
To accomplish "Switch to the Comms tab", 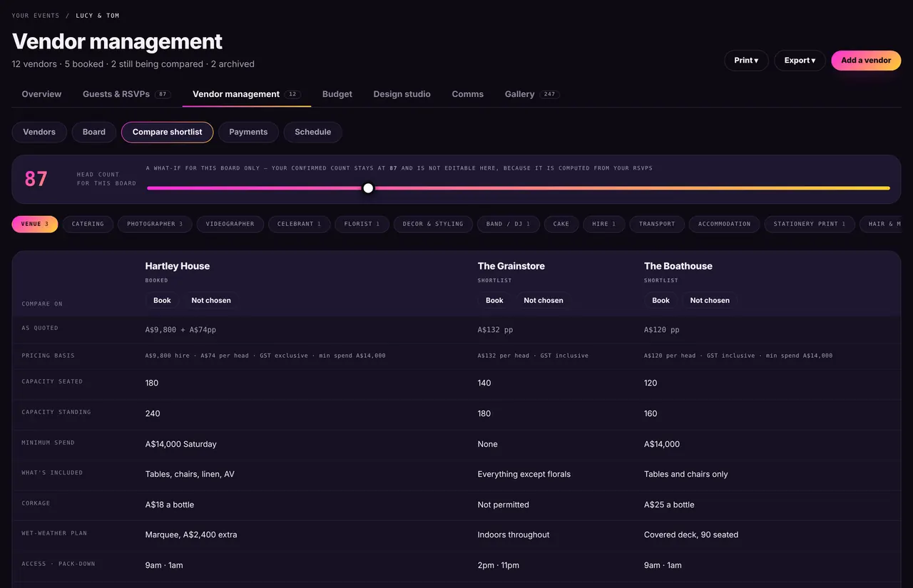I will [x=468, y=94].
